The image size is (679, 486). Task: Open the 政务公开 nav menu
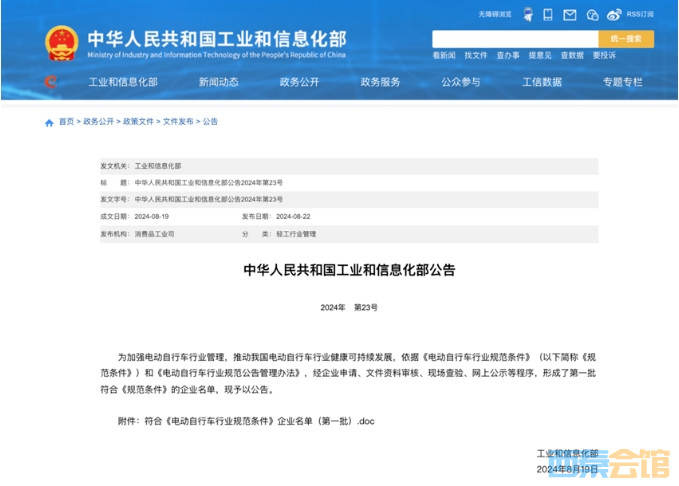tap(299, 82)
